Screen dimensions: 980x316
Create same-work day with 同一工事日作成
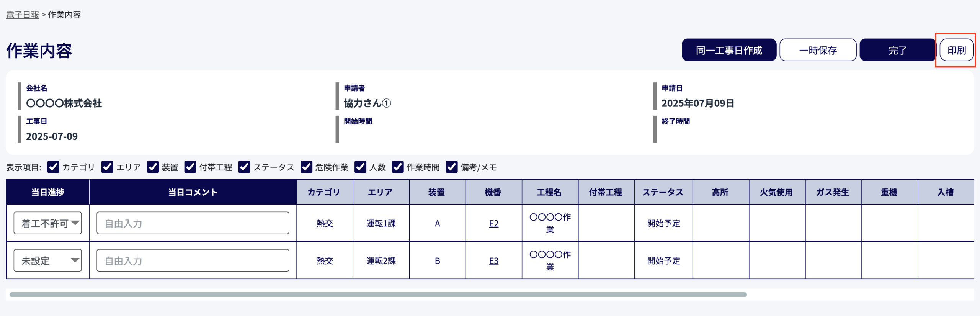point(729,50)
